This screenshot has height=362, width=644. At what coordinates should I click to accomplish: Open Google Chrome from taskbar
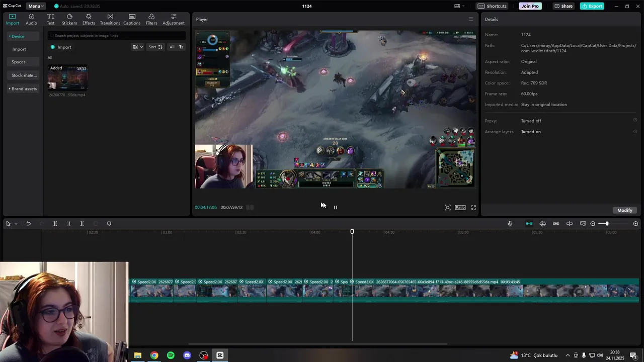[x=154, y=355]
